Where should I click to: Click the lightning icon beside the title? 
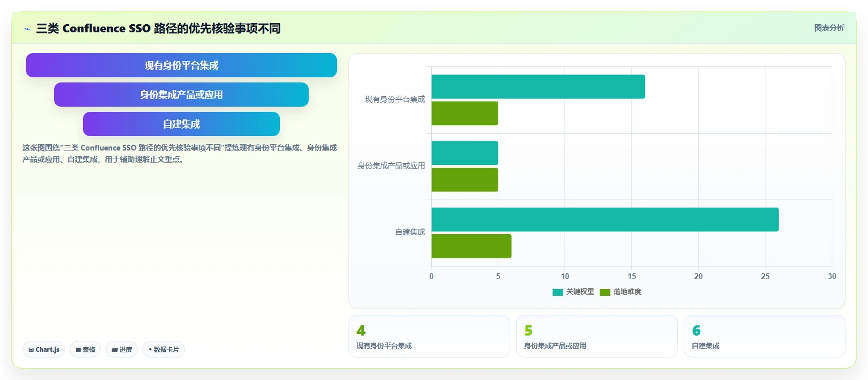click(x=27, y=29)
